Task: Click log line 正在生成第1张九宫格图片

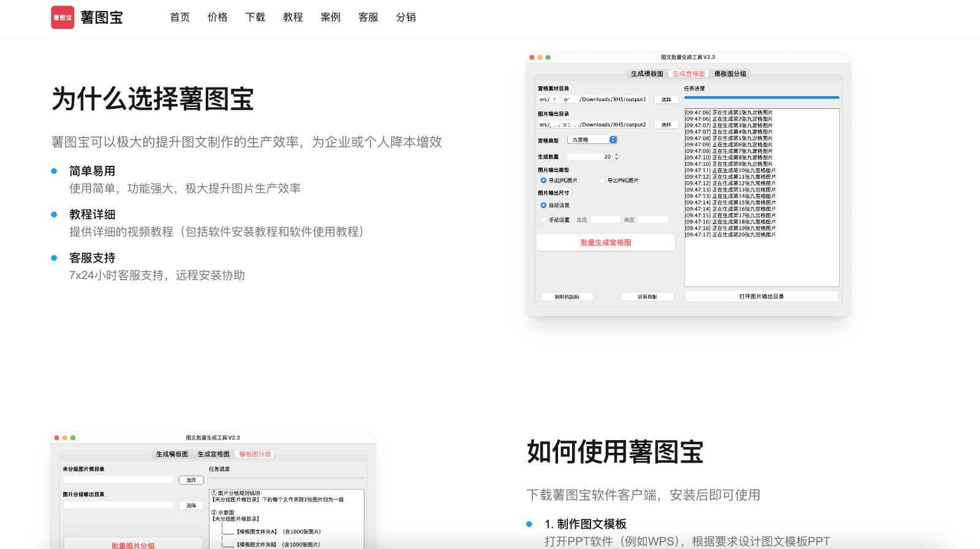Action: point(729,113)
